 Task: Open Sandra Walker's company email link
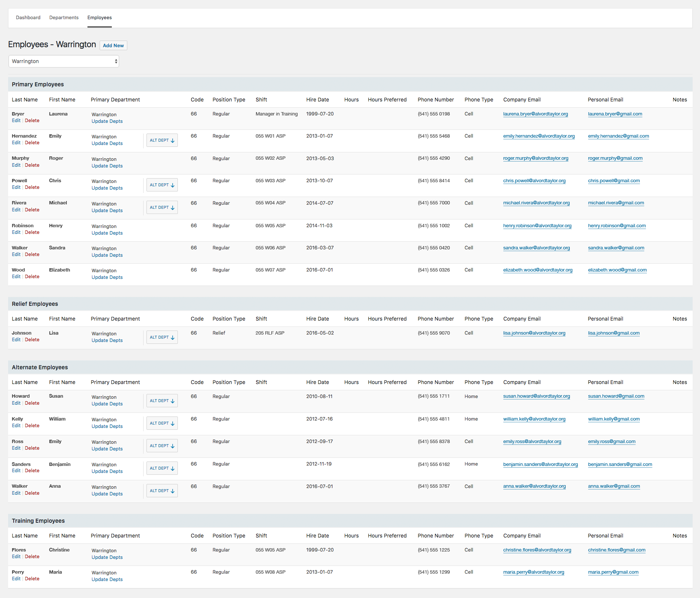pos(536,248)
